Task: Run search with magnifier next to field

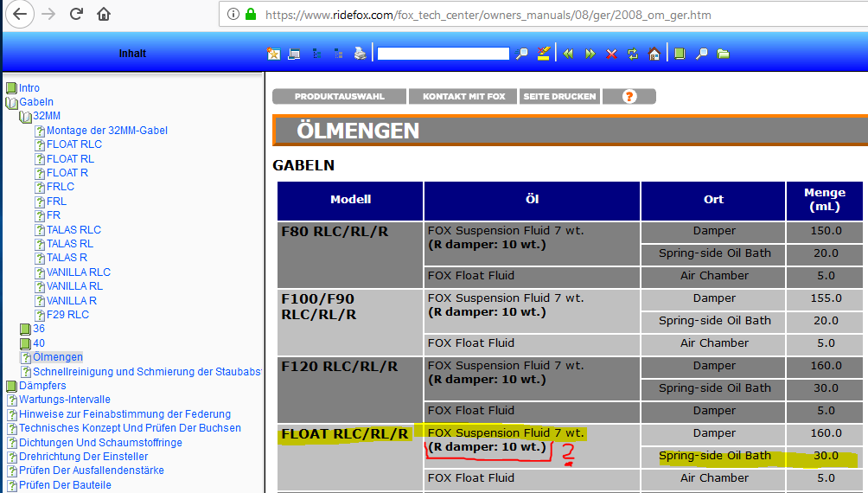Action: [x=521, y=54]
